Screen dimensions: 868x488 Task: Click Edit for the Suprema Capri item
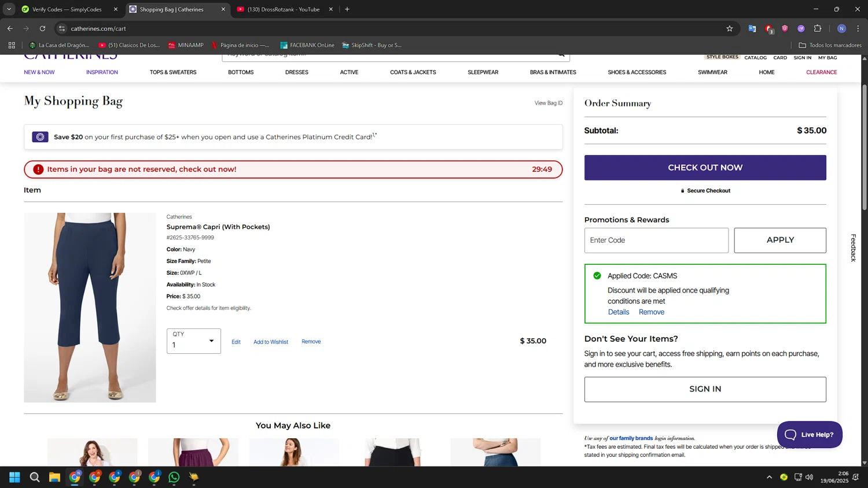pyautogui.click(x=236, y=342)
